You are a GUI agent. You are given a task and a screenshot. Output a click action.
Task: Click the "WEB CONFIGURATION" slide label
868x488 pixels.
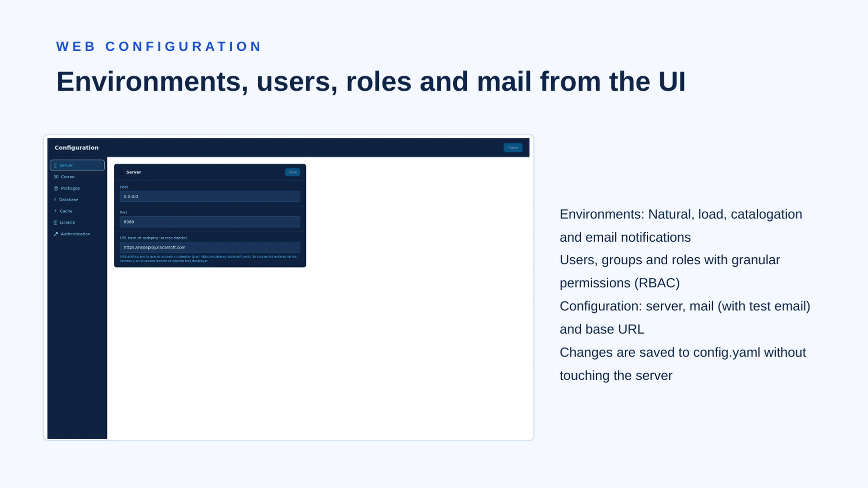[x=159, y=46]
